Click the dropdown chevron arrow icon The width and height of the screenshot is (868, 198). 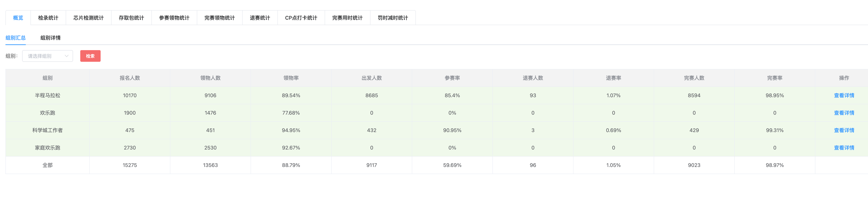pos(66,56)
